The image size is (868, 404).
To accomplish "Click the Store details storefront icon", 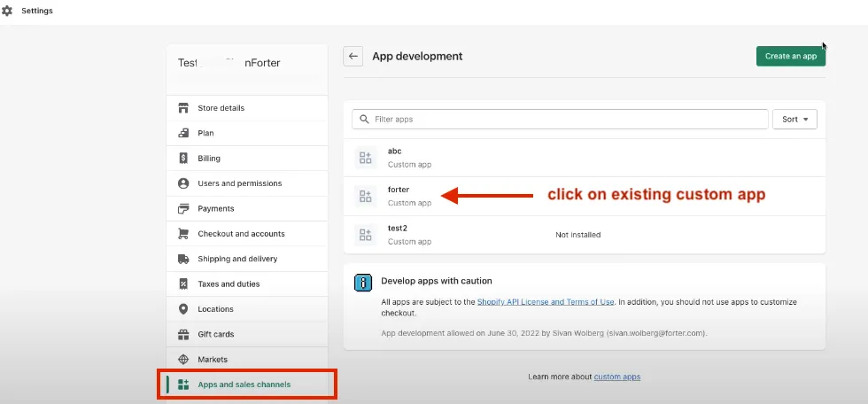I will pos(183,108).
